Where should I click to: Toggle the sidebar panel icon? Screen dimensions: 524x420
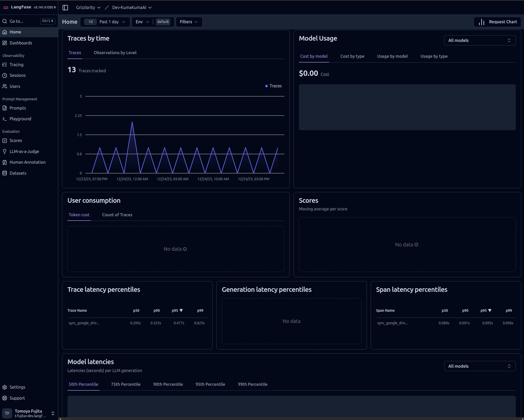tap(65, 7)
